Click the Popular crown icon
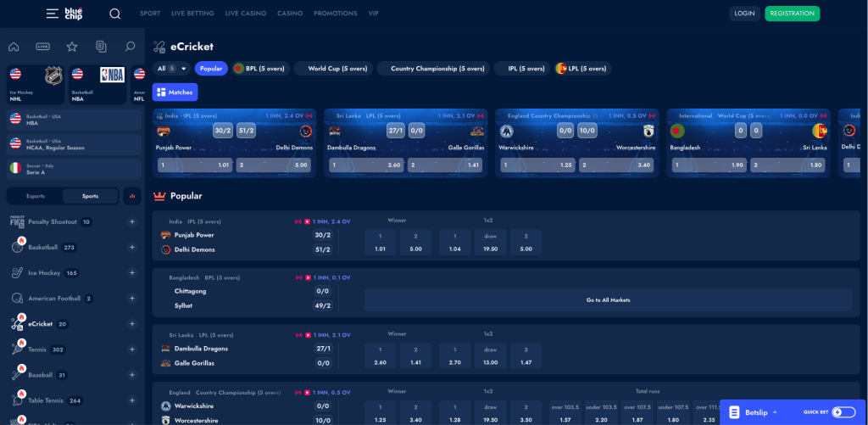Viewport: 868px width, 425px height. (159, 196)
